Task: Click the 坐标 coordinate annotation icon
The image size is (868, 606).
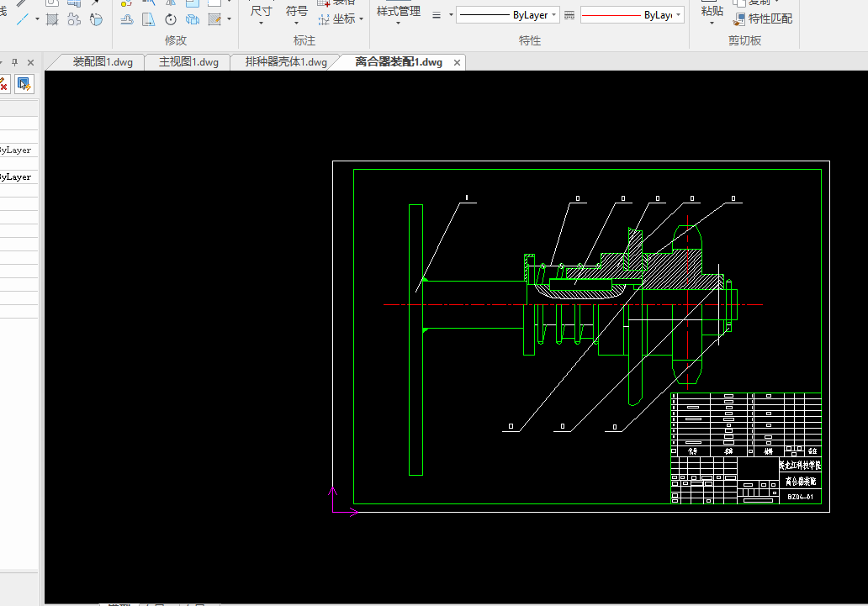Action: click(324, 18)
